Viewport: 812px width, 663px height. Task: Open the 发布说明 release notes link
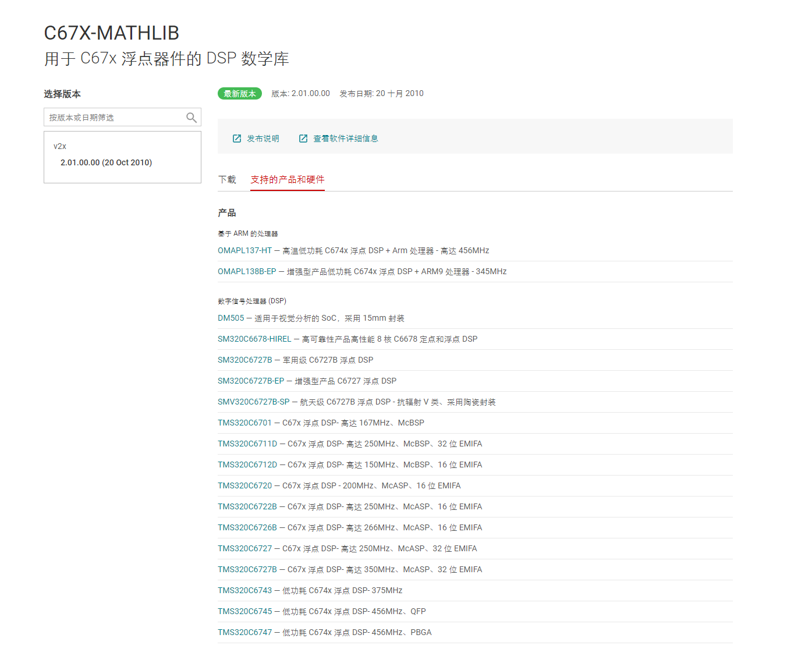(x=263, y=139)
